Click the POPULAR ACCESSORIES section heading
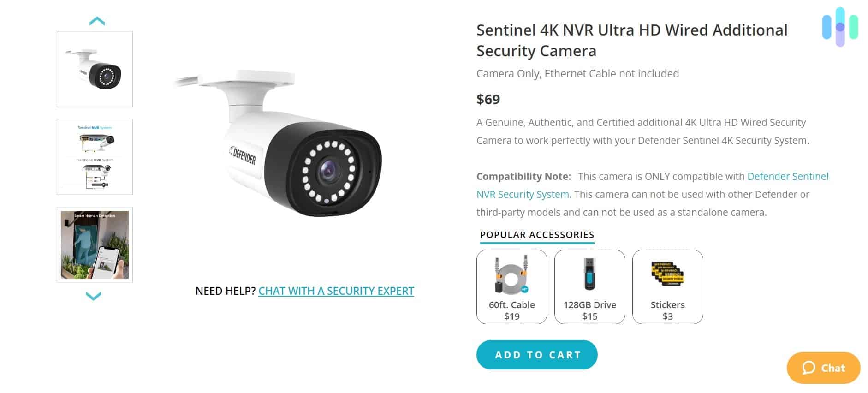The height and width of the screenshot is (393, 868). tap(536, 234)
